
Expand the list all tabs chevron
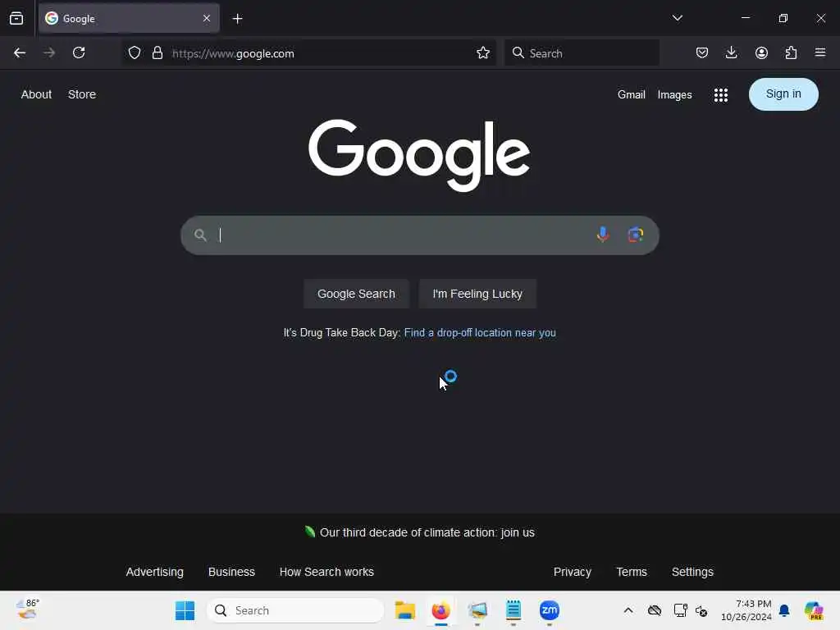click(677, 18)
